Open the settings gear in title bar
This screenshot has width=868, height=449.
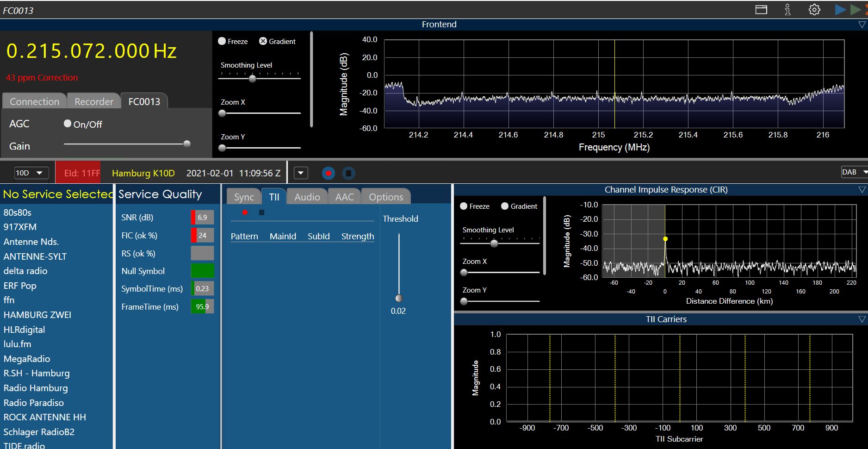tap(814, 10)
